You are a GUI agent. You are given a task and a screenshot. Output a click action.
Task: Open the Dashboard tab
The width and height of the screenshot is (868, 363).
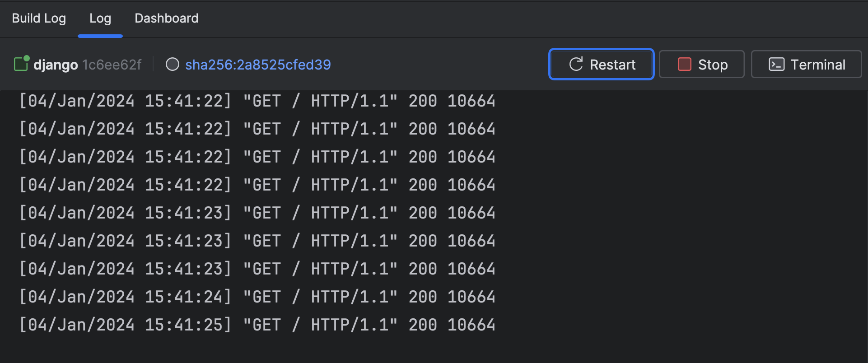[x=166, y=19]
